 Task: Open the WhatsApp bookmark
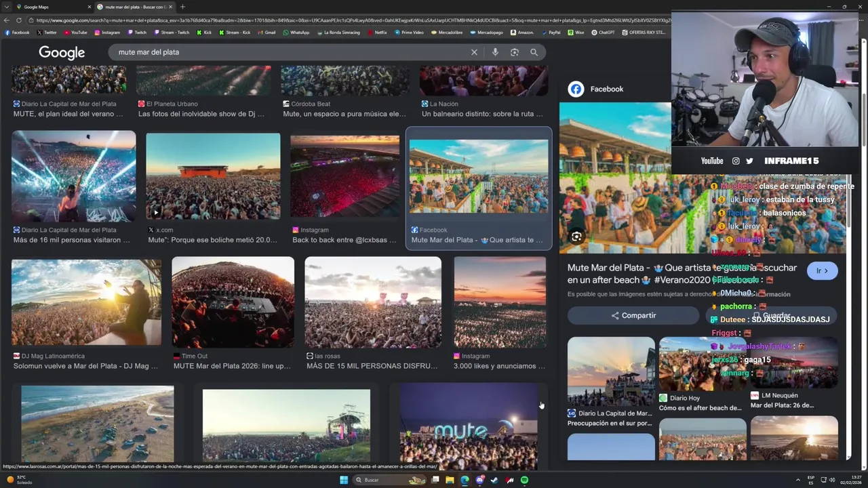[296, 32]
